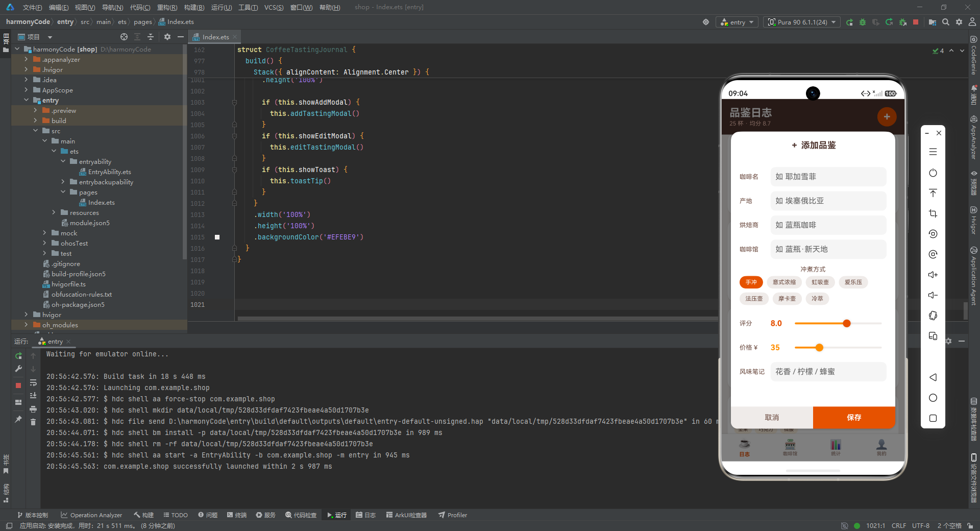Screen dimensions: 980x531
Task: Click emulator back triangle button
Action: tap(933, 377)
